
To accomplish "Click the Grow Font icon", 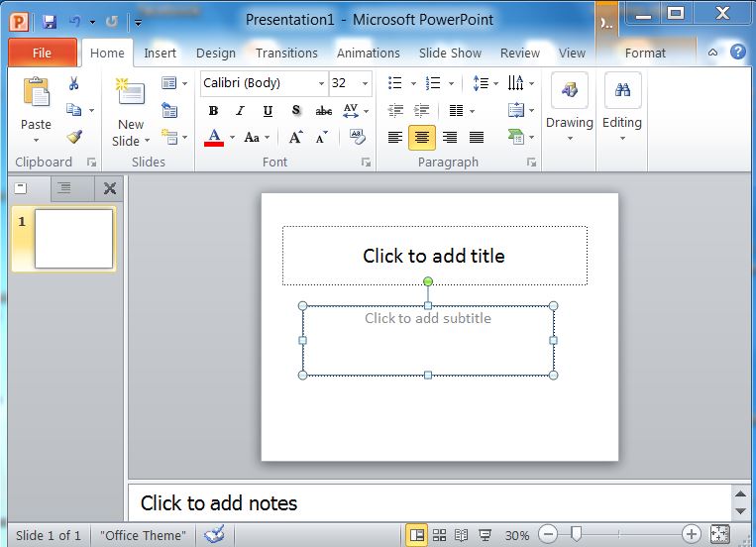I will click(295, 138).
